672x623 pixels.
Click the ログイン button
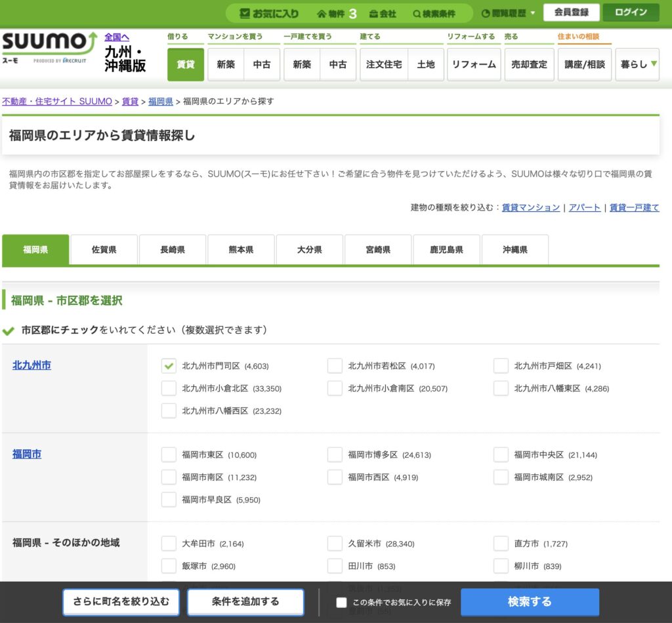(631, 12)
